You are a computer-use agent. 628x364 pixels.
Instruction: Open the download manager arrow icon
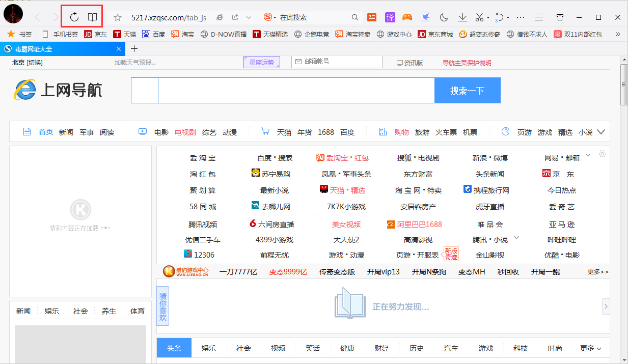point(462,17)
